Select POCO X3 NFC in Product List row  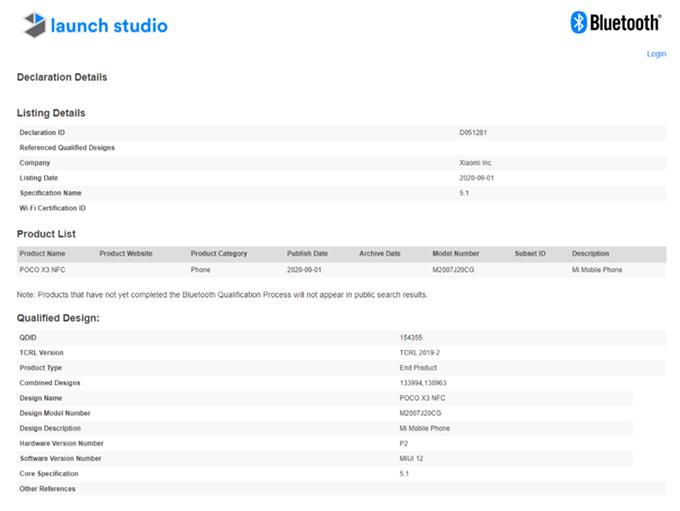point(42,270)
